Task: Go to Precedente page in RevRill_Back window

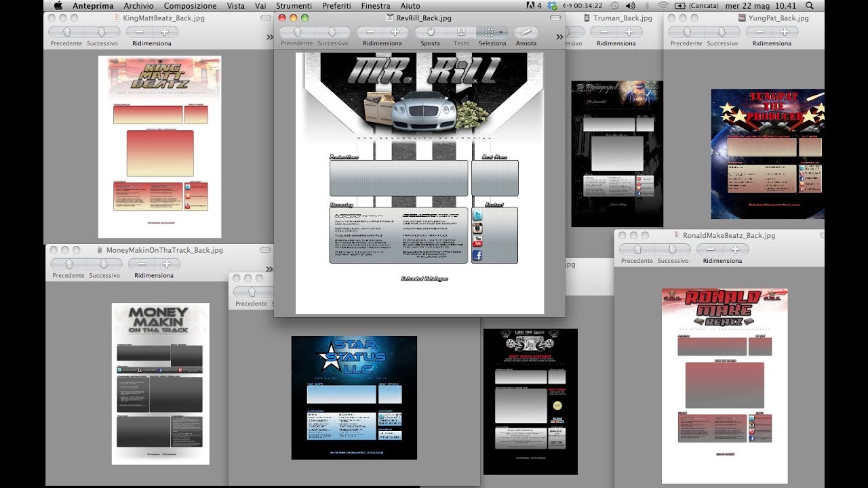Action: click(x=297, y=32)
